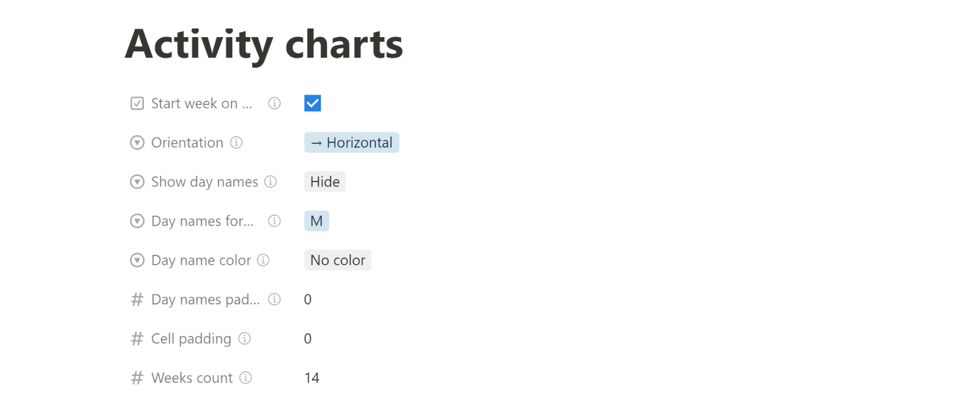
Task: Click the Day name color property label
Action: click(199, 260)
